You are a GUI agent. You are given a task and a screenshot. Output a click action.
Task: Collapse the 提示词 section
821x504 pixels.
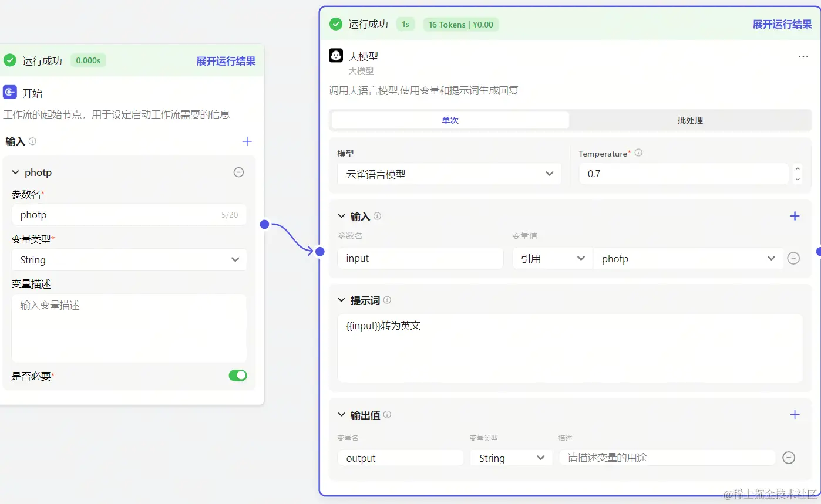pyautogui.click(x=341, y=300)
